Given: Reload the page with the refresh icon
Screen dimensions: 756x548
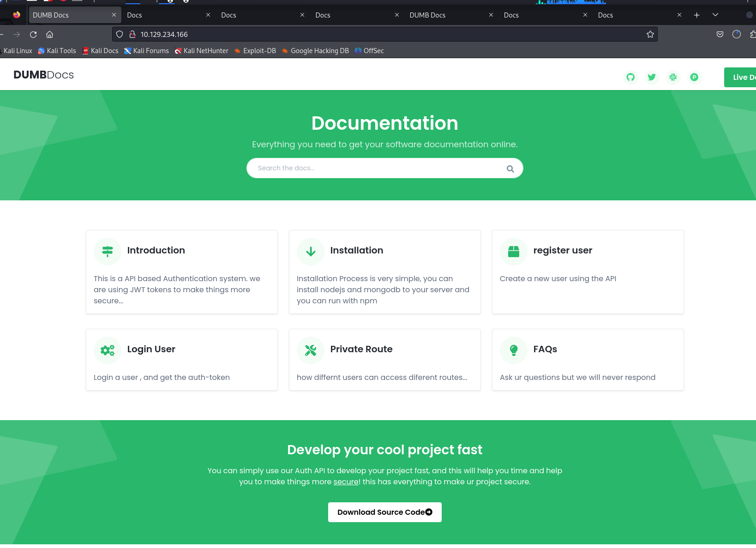Looking at the screenshot, I should point(33,34).
